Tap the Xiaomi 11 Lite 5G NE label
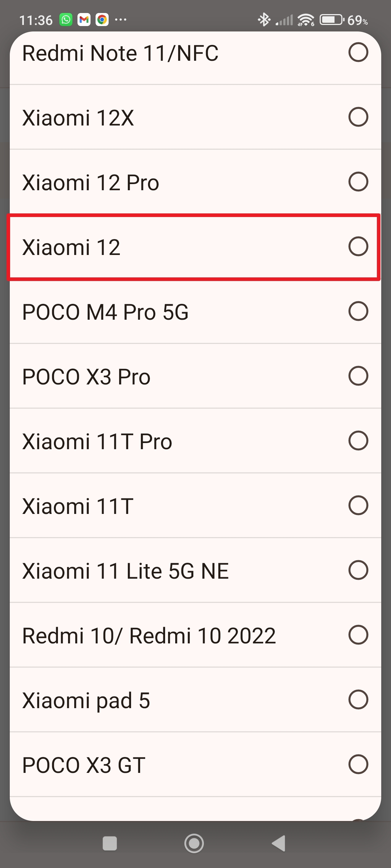Image resolution: width=391 pixels, height=868 pixels. (x=125, y=571)
